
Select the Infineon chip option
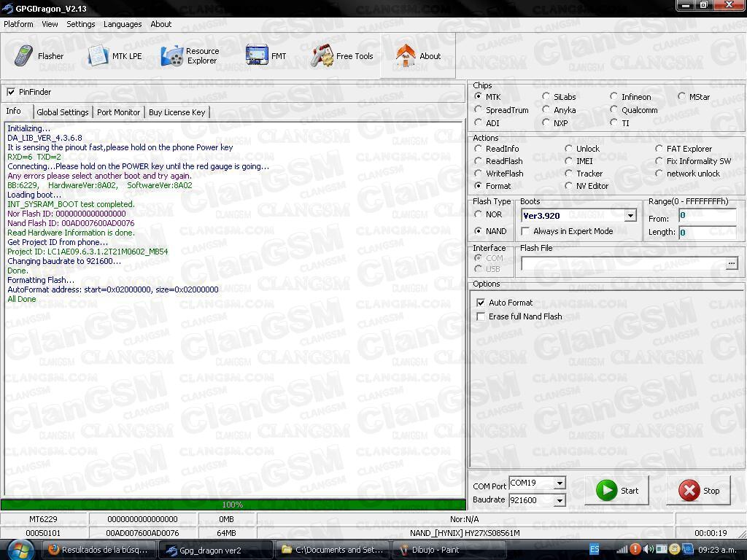(x=614, y=97)
